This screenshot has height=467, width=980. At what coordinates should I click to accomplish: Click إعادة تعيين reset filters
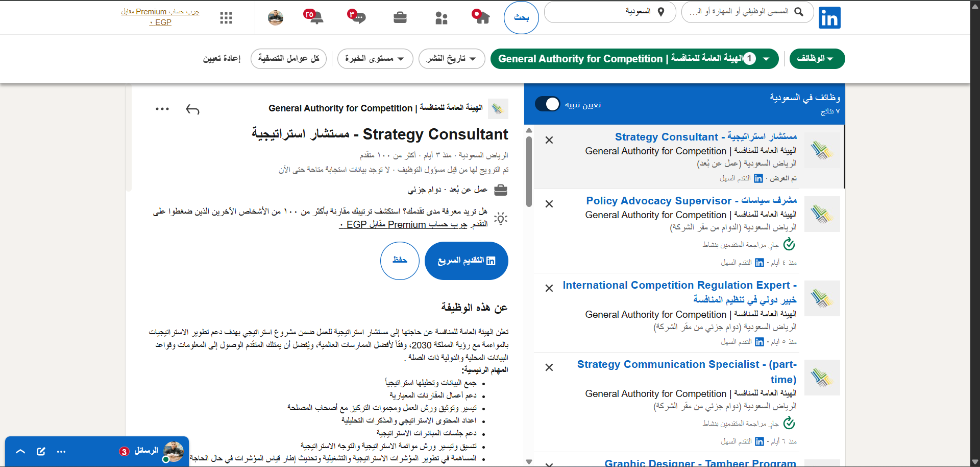[222, 59]
